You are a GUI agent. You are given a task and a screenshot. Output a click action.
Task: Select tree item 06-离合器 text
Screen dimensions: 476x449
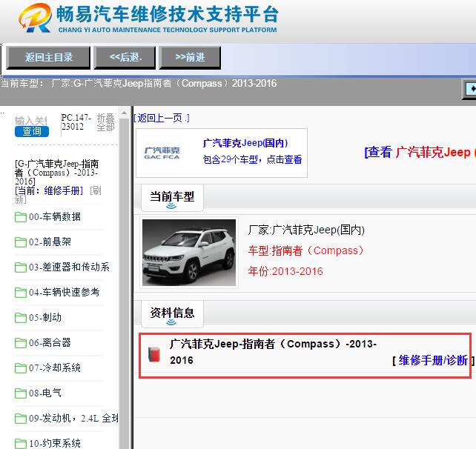[50, 342]
